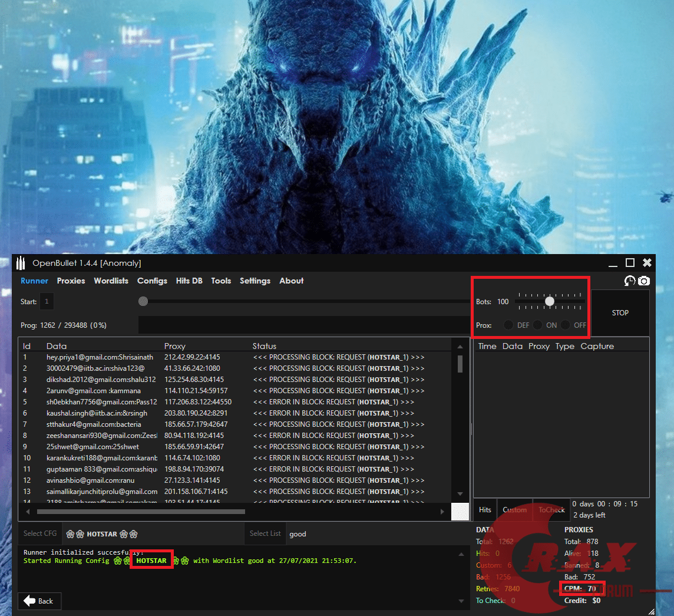
Task: Show the Custom results tab
Action: (514, 510)
